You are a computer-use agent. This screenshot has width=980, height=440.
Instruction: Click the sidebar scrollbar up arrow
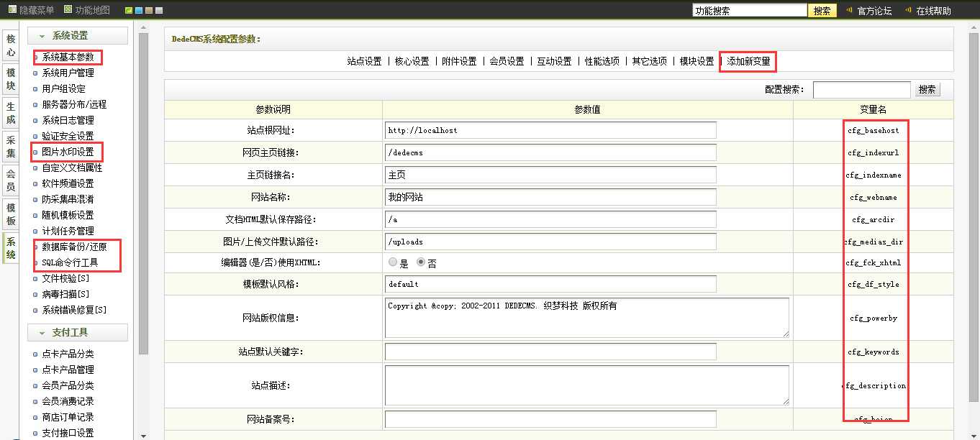point(143,27)
